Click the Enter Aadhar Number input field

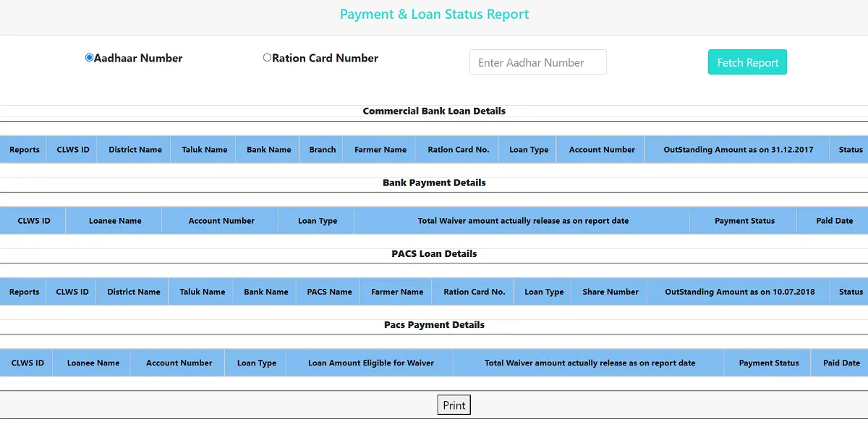[537, 62]
